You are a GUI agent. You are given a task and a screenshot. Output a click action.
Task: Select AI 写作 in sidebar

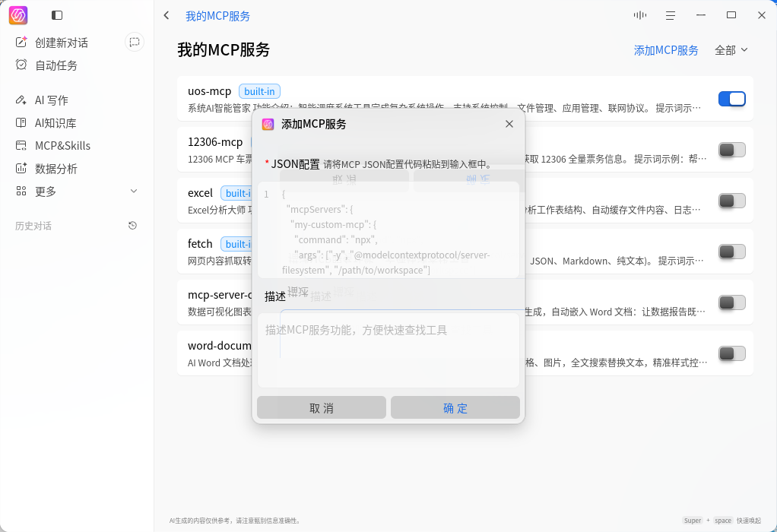[52, 100]
